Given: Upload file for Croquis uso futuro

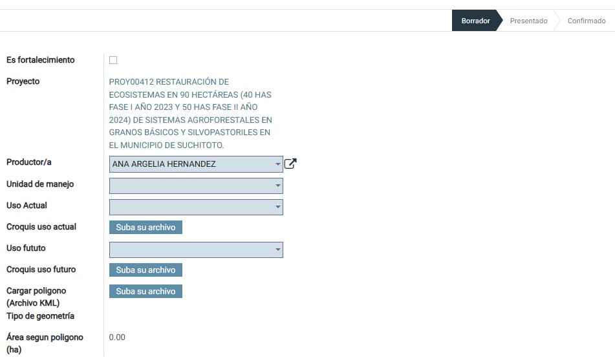Looking at the screenshot, I should click(x=146, y=270).
